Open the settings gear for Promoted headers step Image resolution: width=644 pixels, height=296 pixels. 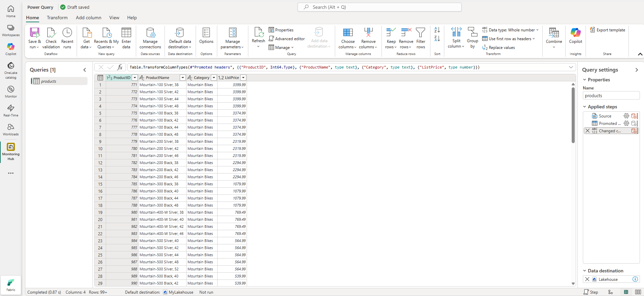click(626, 123)
